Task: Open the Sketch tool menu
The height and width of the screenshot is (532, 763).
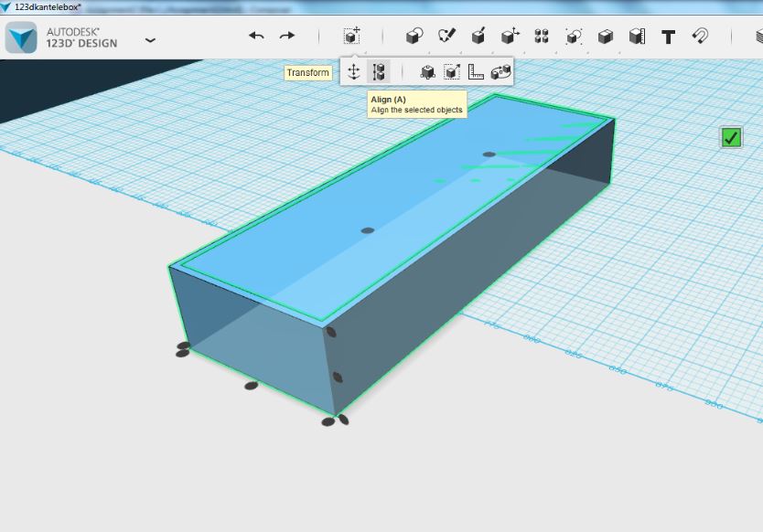Action: (x=446, y=36)
